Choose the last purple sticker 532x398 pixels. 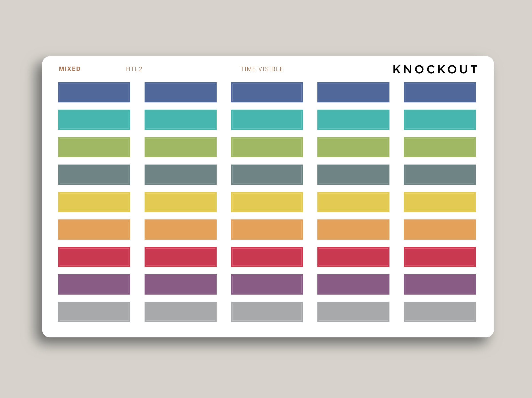point(439,284)
